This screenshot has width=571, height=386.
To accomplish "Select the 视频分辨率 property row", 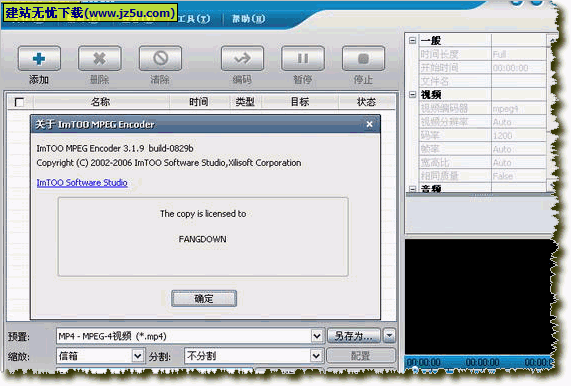I will point(482,122).
